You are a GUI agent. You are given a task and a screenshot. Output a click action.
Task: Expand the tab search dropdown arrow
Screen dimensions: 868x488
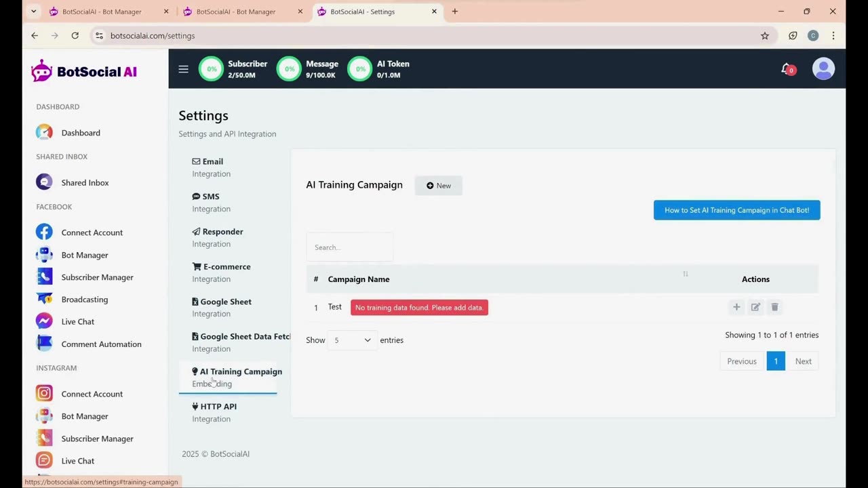coord(34,12)
